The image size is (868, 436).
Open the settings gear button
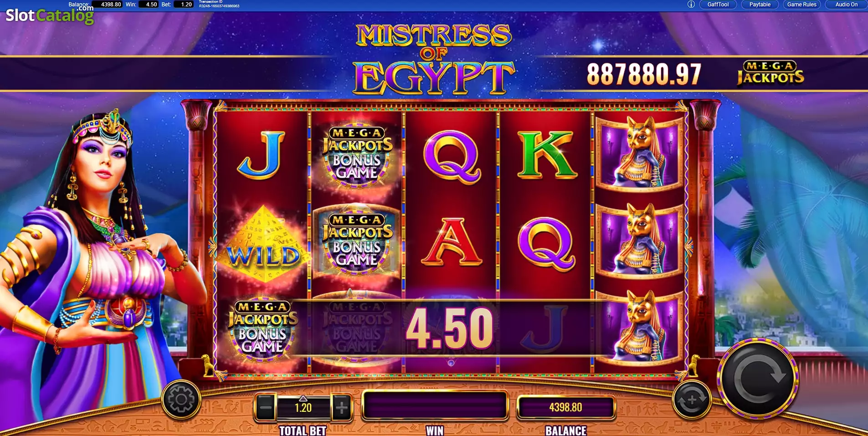click(181, 400)
